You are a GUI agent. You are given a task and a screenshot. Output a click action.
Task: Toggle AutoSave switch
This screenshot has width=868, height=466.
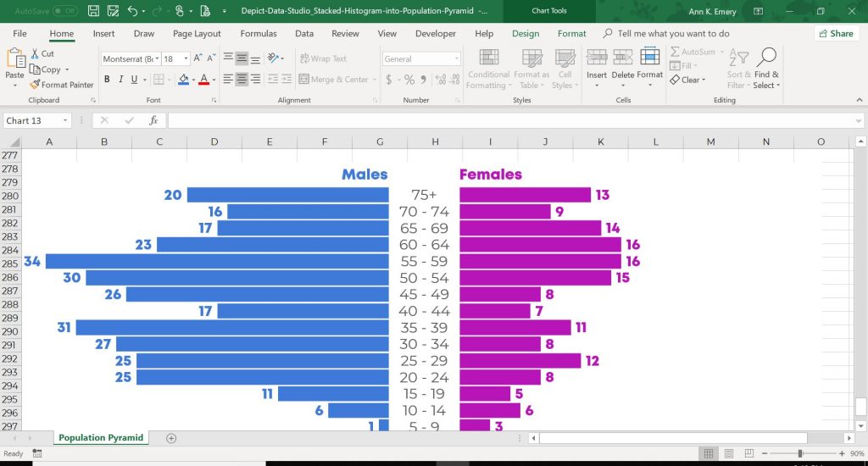pyautogui.click(x=64, y=10)
